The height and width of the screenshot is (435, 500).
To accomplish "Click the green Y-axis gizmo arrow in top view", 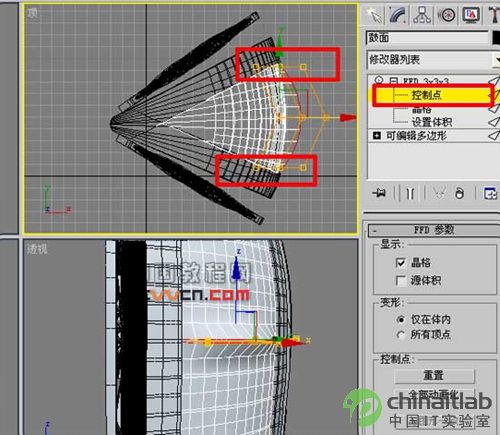I will coord(280,44).
